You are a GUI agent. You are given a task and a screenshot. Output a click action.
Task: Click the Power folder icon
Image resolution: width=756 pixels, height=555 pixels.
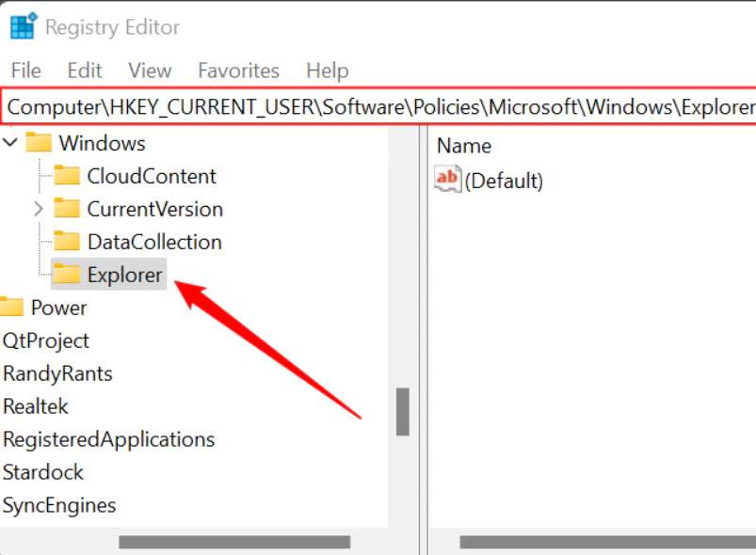pos(11,307)
